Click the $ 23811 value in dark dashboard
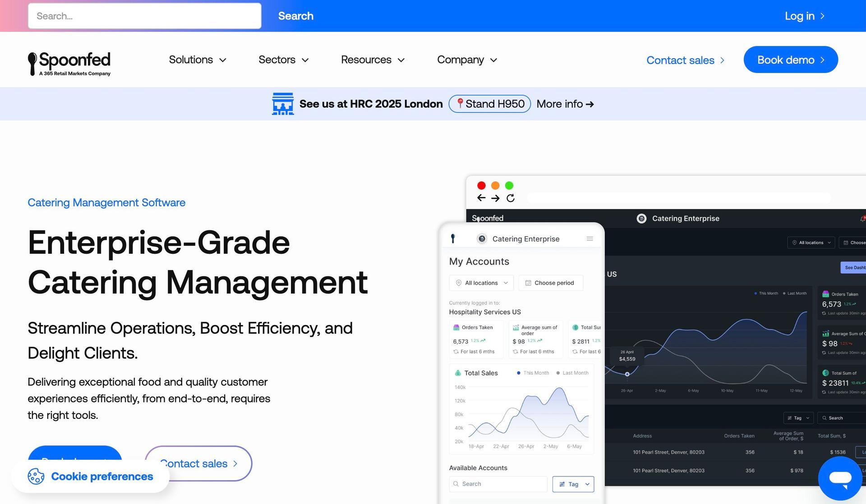Viewport: 866px width, 504px height. (835, 383)
